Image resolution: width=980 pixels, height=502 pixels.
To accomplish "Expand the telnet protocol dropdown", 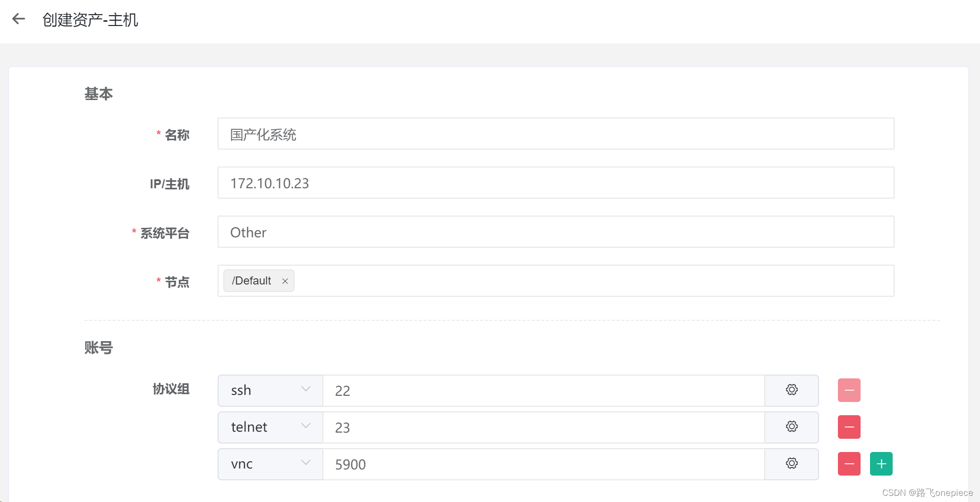I will [x=270, y=427].
